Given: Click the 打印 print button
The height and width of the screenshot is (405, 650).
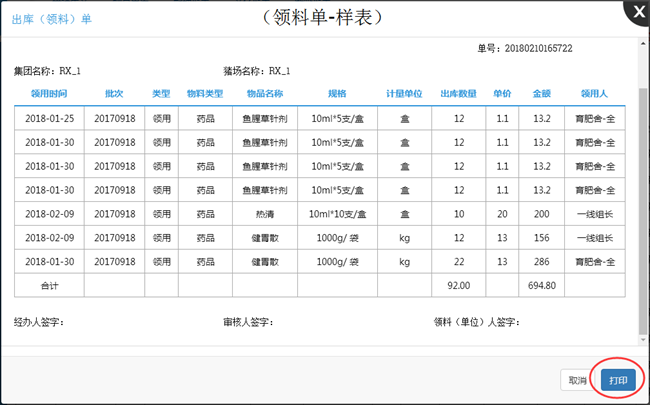Looking at the screenshot, I should (618, 381).
